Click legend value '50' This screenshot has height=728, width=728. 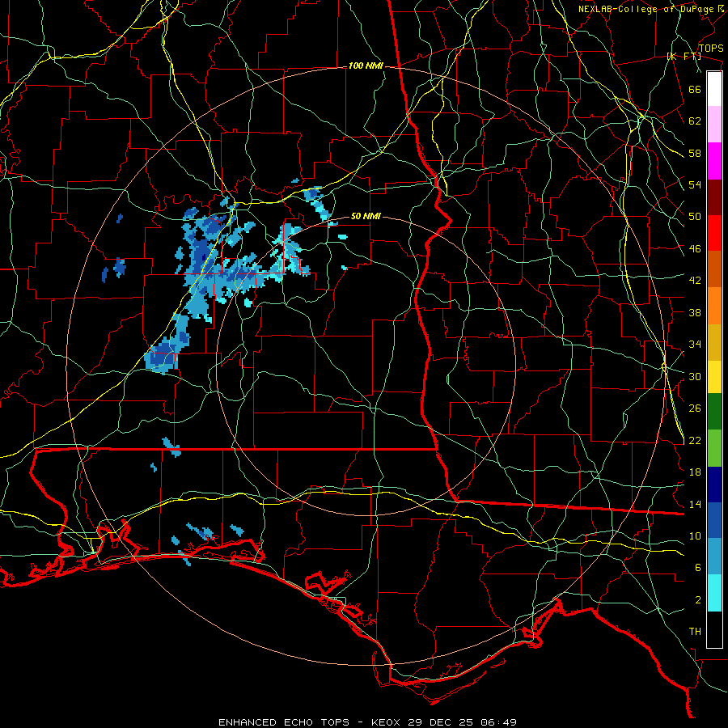(695, 217)
